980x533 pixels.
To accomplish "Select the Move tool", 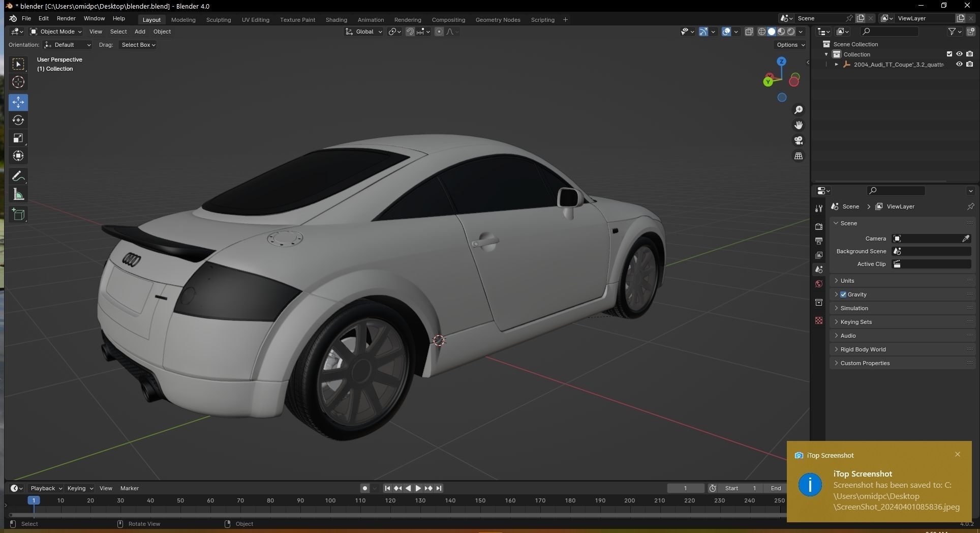I will pyautogui.click(x=18, y=102).
